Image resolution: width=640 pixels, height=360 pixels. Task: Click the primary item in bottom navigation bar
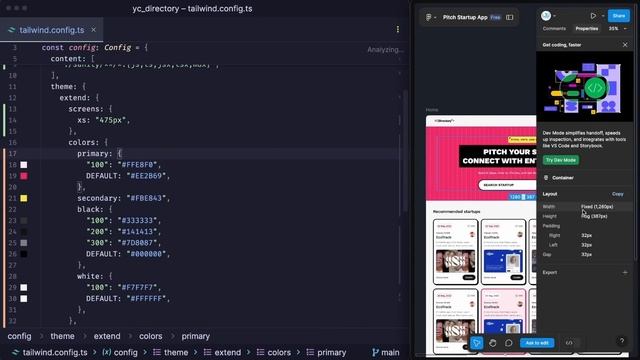coord(326,352)
